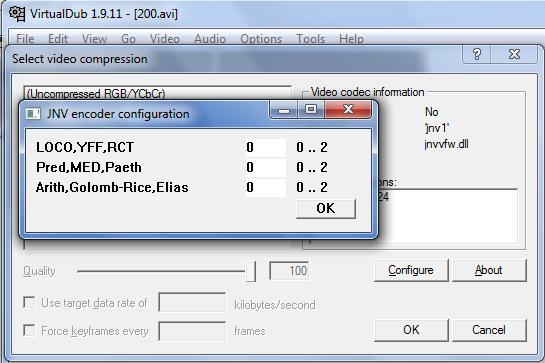Click the help question mark button
Image resolution: width=545 pixels, height=363 pixels.
477,55
